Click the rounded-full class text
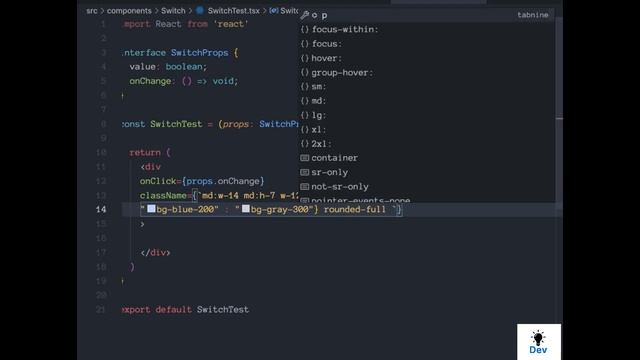Screen dimensions: 640x360 355,209
